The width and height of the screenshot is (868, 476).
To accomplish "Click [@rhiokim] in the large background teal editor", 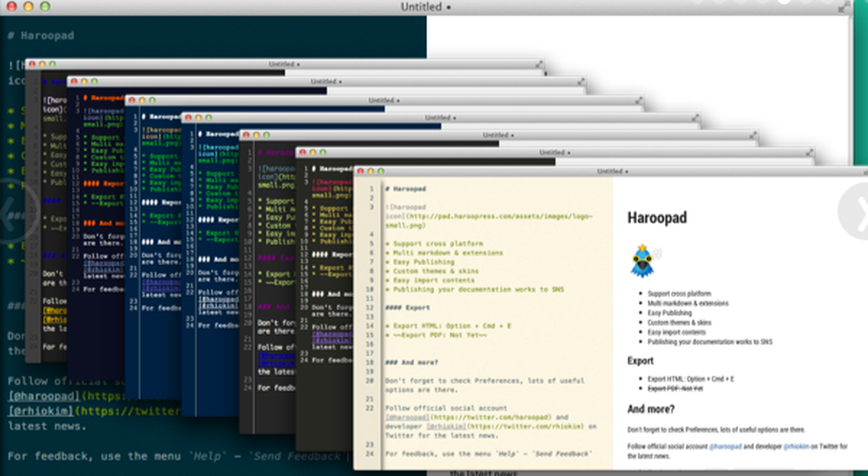I will point(42,411).
